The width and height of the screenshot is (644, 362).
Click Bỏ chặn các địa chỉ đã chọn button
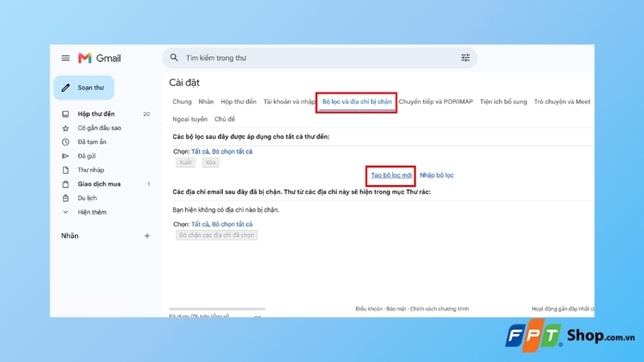pyautogui.click(x=217, y=235)
